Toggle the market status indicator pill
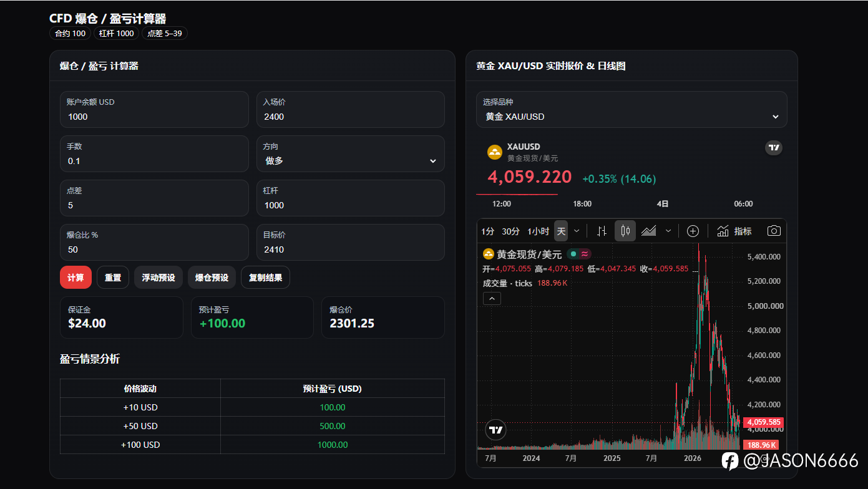 (x=579, y=254)
